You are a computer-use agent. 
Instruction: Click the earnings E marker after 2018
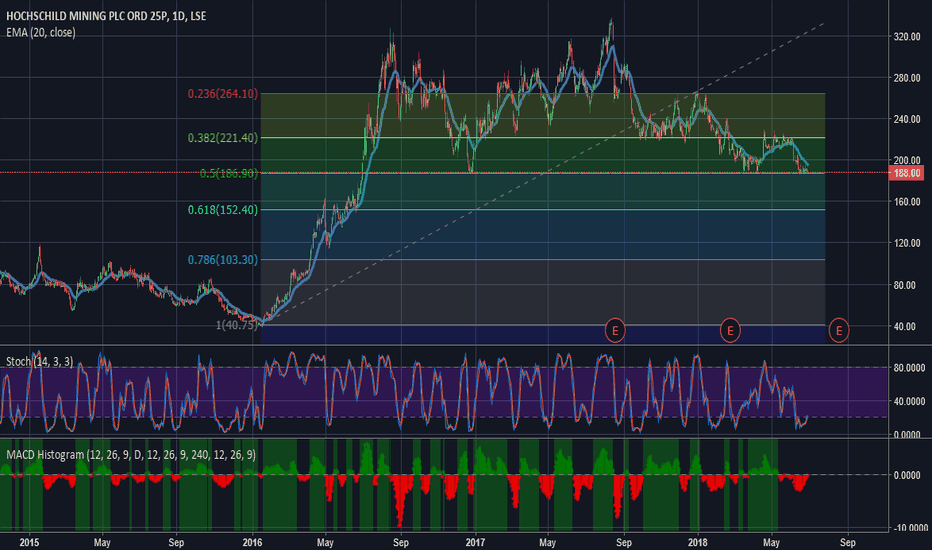tap(730, 330)
